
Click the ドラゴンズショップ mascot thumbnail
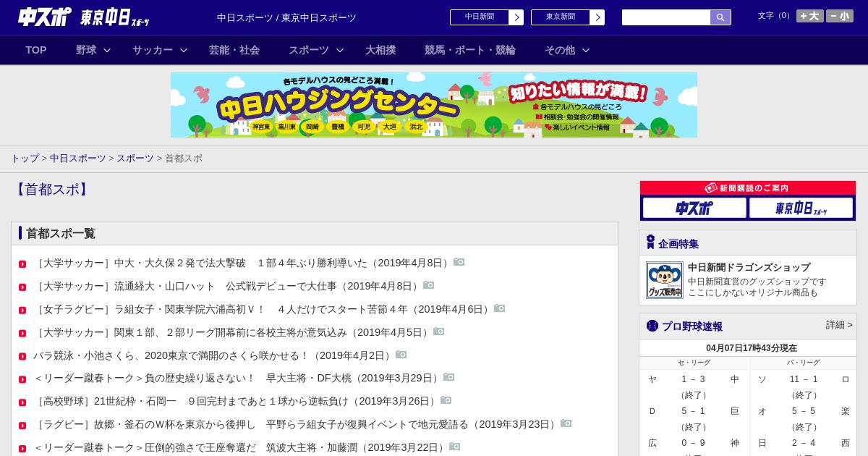[x=665, y=280]
